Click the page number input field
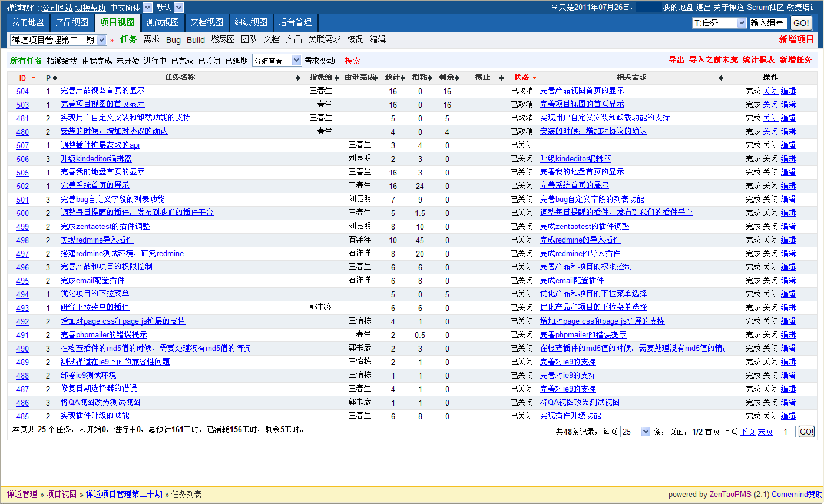 [786, 432]
